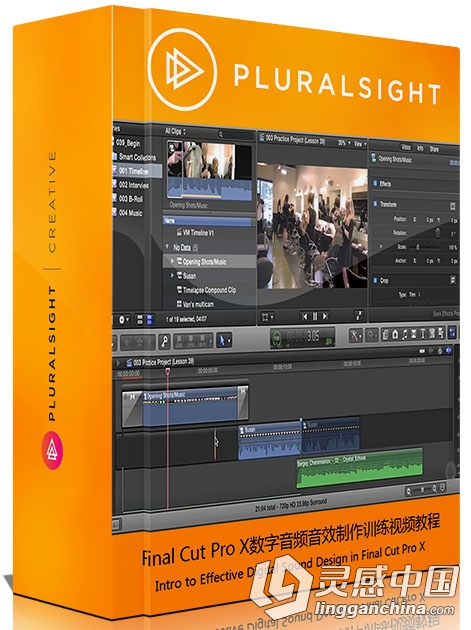471x630 pixels.
Task: Open the keyword editor key icon
Action: click(164, 342)
